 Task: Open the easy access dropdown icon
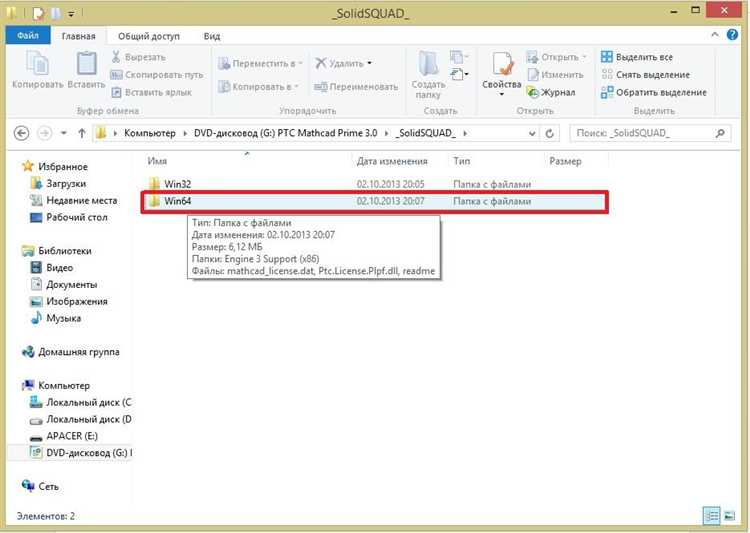pos(459,74)
